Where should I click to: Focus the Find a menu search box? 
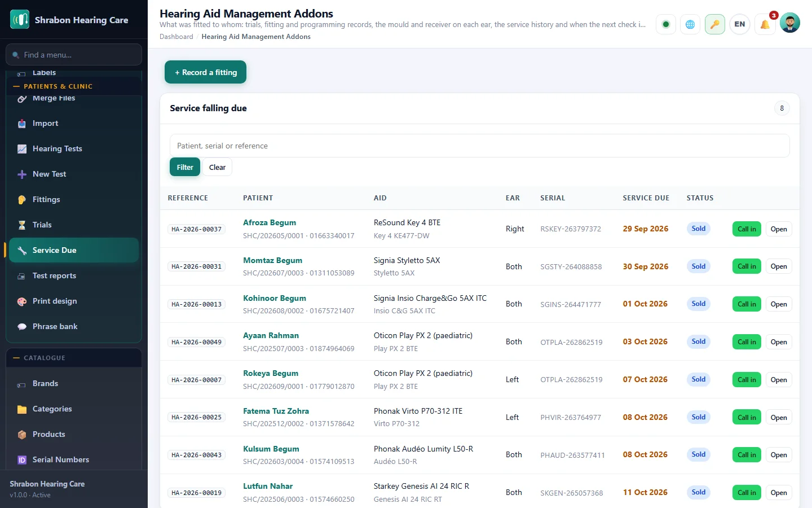[74, 55]
